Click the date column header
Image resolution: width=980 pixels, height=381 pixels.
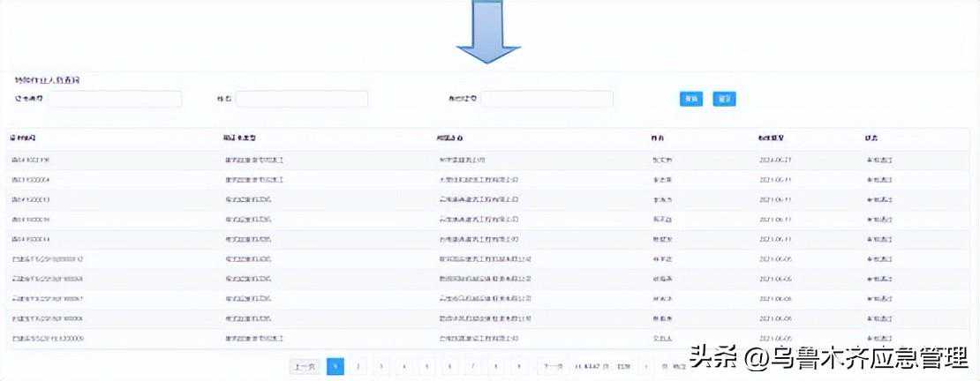(x=771, y=138)
